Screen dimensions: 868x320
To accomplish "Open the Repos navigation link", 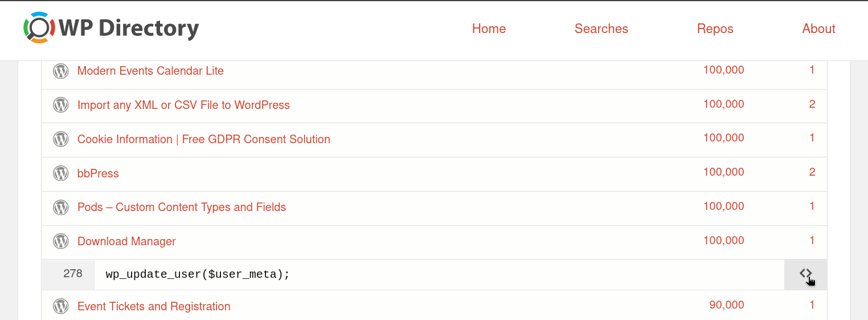I will (715, 29).
